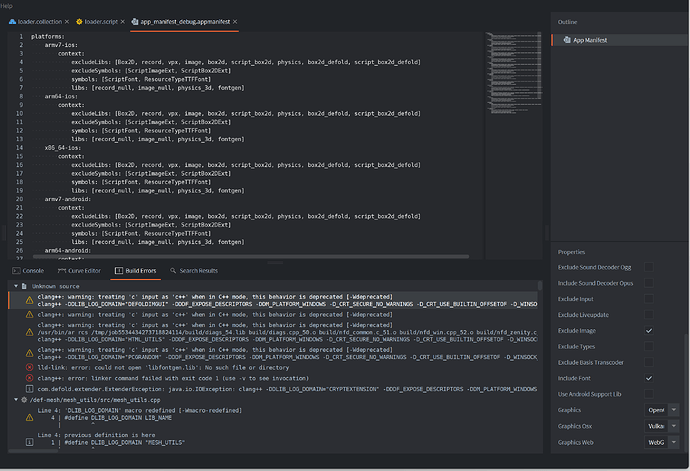Select App Manifest in the Outline
This screenshot has width=690, height=471.
pyautogui.click(x=619, y=40)
